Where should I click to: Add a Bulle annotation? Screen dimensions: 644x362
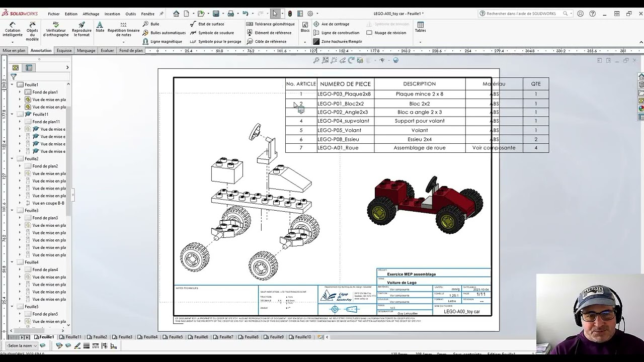[151, 24]
